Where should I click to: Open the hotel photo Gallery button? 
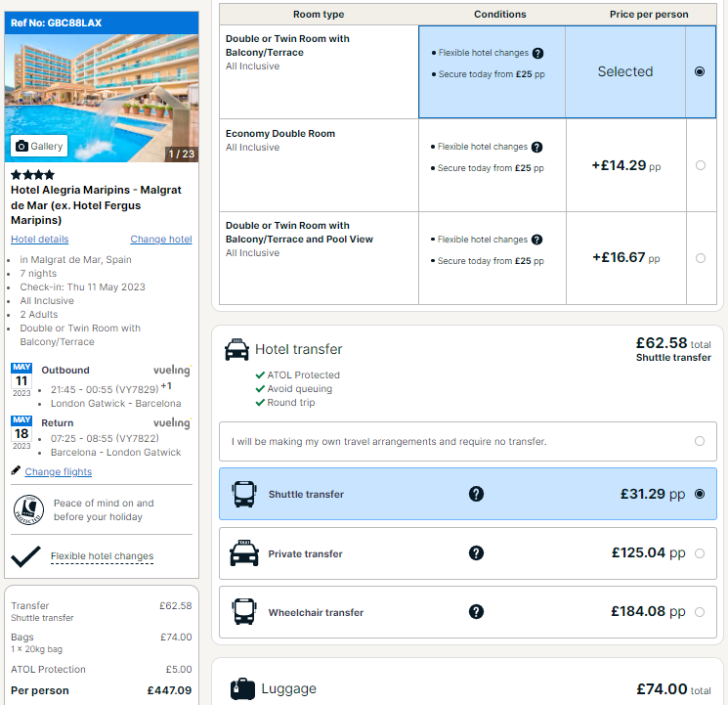coord(39,146)
